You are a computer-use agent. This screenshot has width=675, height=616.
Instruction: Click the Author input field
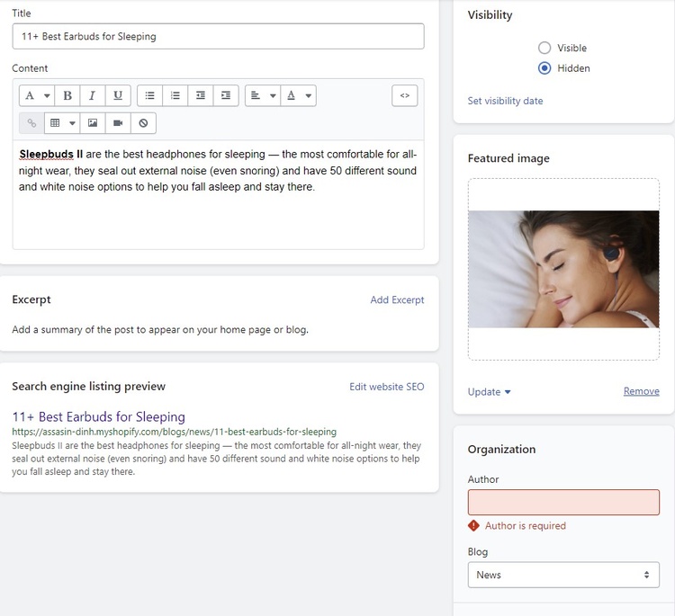point(563,502)
